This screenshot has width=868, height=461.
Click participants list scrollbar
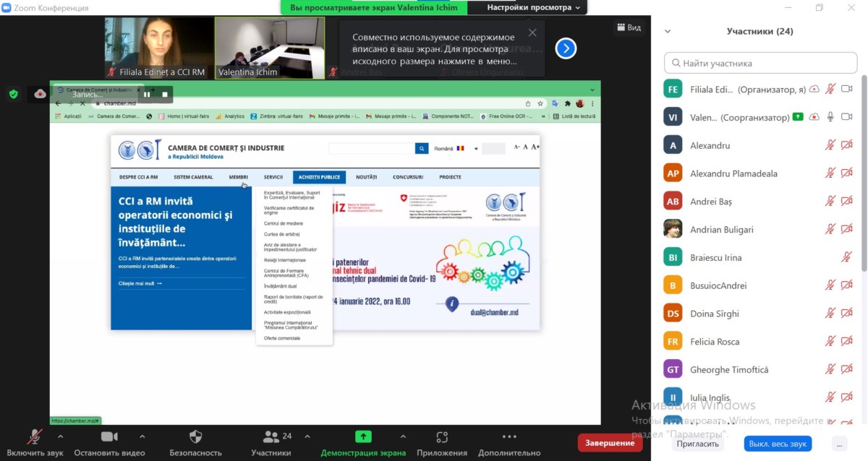click(x=863, y=173)
